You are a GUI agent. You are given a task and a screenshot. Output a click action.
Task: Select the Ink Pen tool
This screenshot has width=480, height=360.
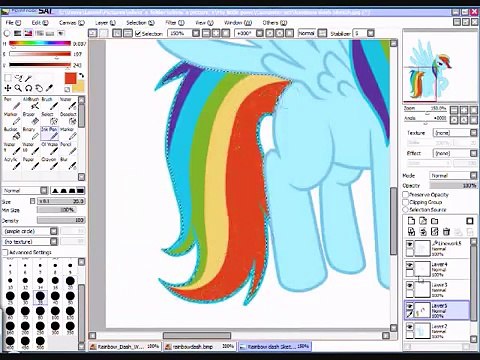click(x=49, y=134)
